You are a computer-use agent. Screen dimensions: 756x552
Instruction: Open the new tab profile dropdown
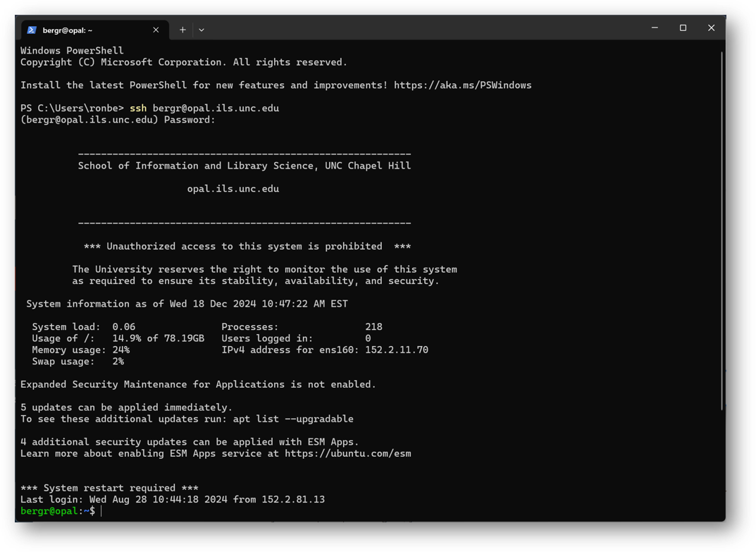(202, 30)
